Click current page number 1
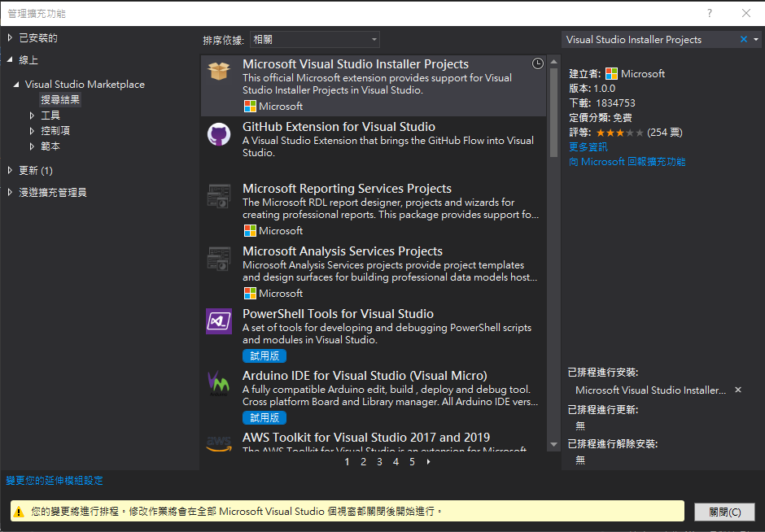Viewport: 765px width, 532px height. tap(347, 461)
